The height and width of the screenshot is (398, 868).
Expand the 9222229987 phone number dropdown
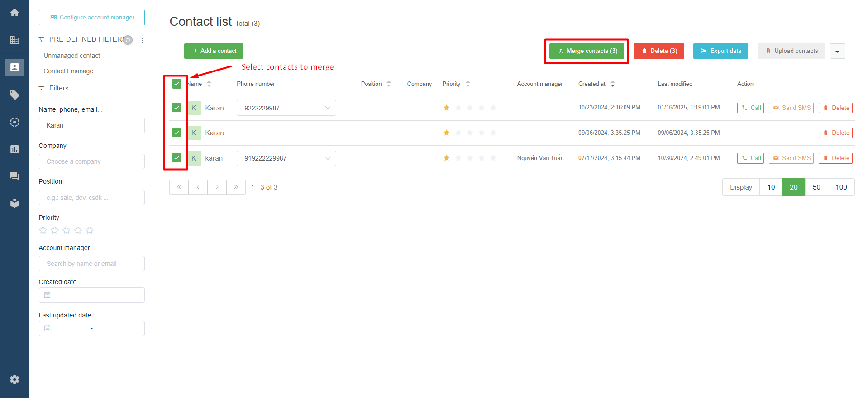[x=328, y=108]
